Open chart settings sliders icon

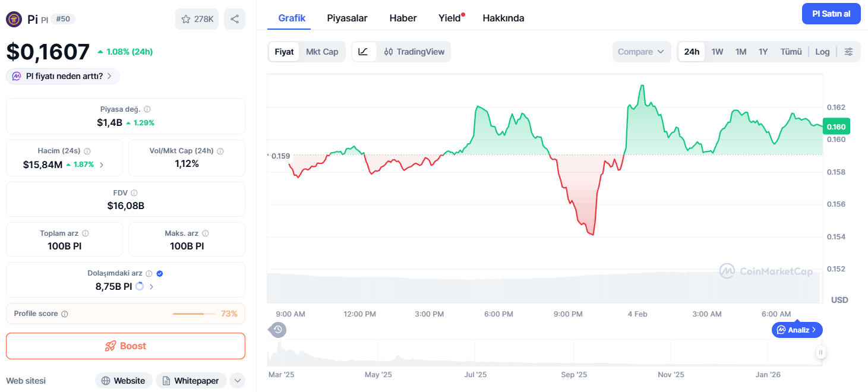pyautogui.click(x=849, y=52)
